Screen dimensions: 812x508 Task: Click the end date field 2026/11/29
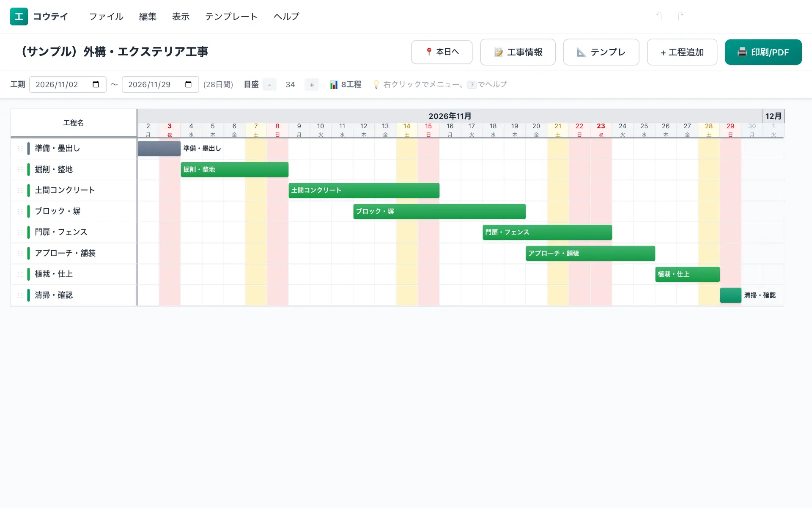pos(160,85)
